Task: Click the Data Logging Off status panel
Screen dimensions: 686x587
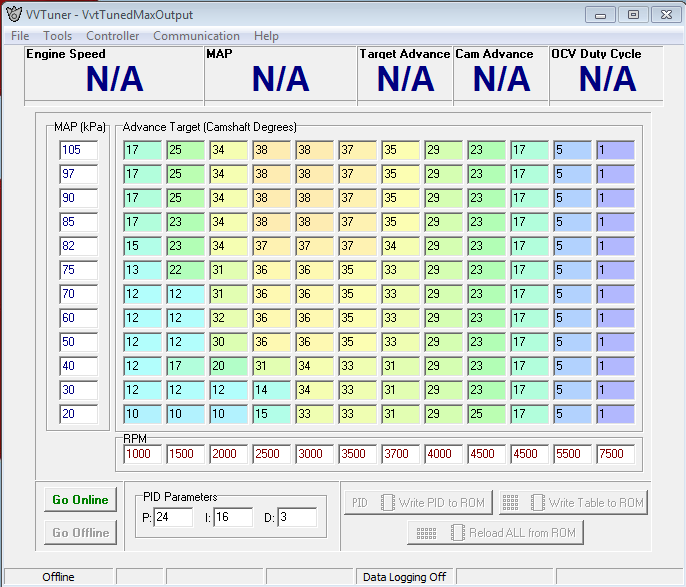Action: (404, 577)
